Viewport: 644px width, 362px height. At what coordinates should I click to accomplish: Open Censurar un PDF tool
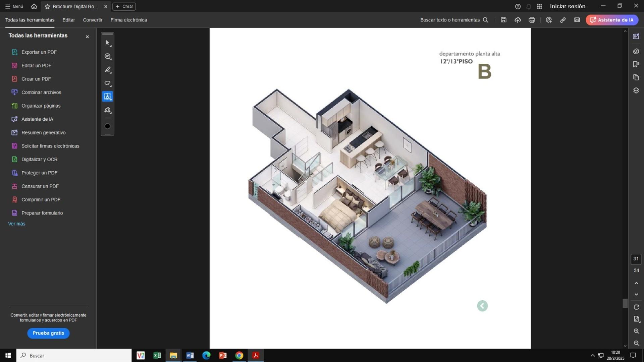(40, 186)
